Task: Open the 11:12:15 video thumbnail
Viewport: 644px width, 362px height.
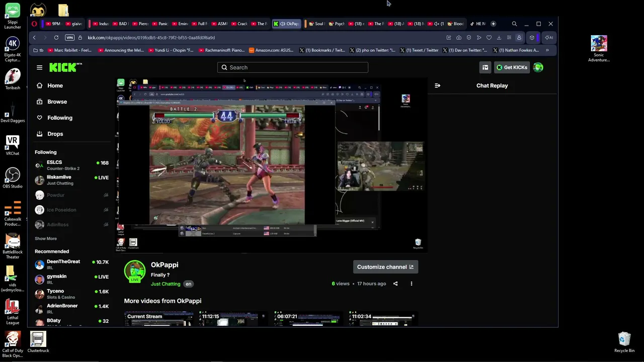Action: click(x=233, y=319)
